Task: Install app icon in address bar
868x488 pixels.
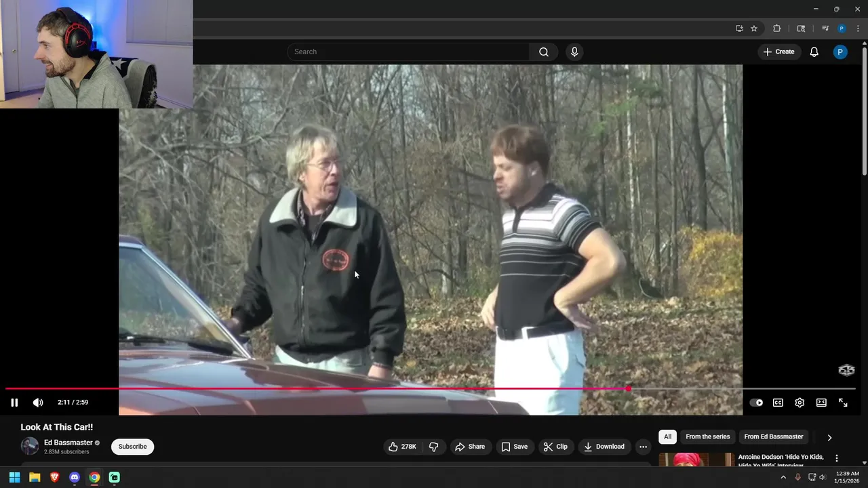Action: (x=739, y=28)
